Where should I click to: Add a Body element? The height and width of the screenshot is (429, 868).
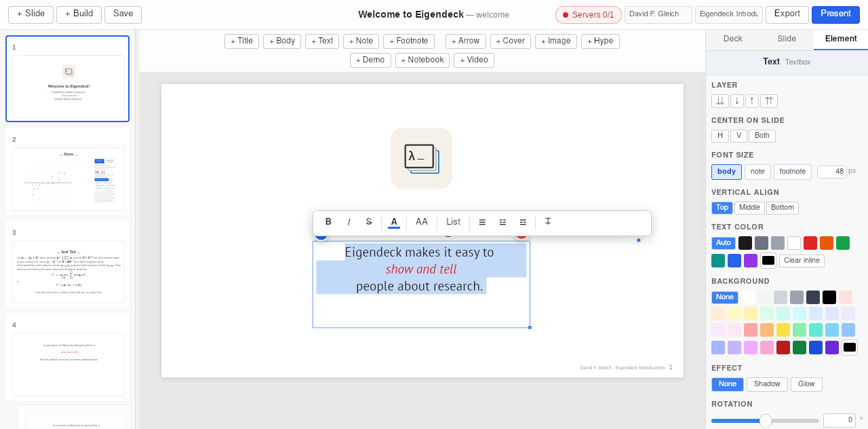(282, 41)
